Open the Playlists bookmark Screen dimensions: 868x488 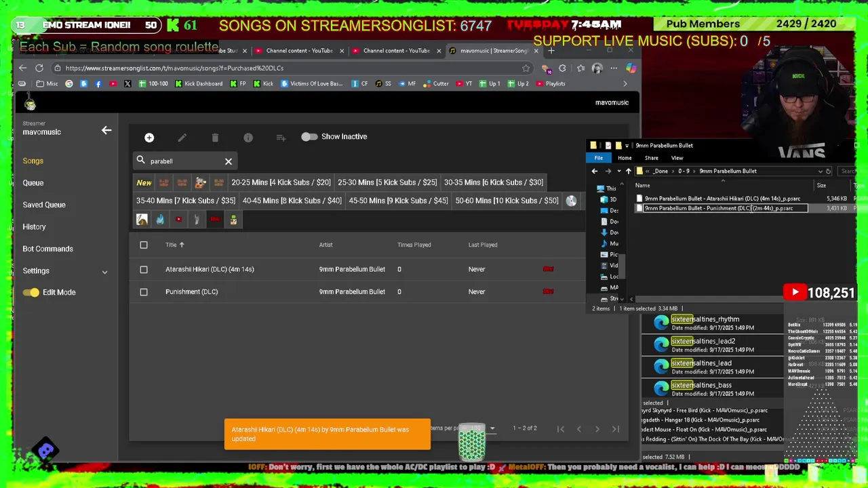551,84
